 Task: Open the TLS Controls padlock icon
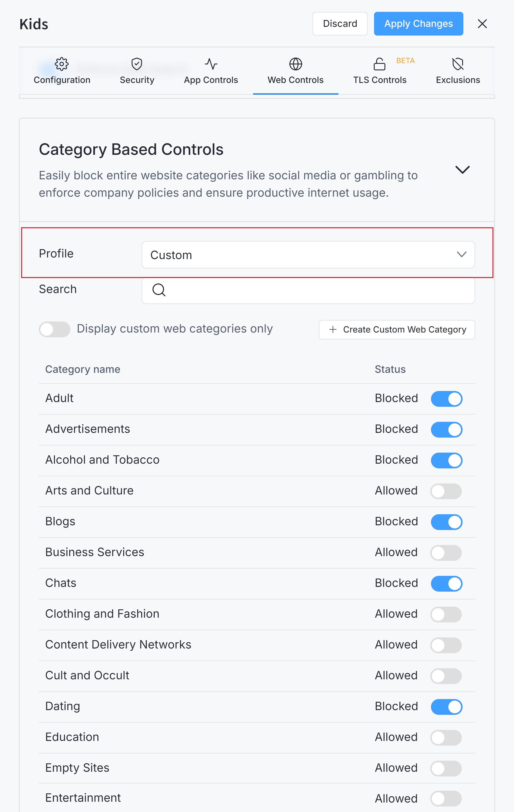click(x=380, y=64)
